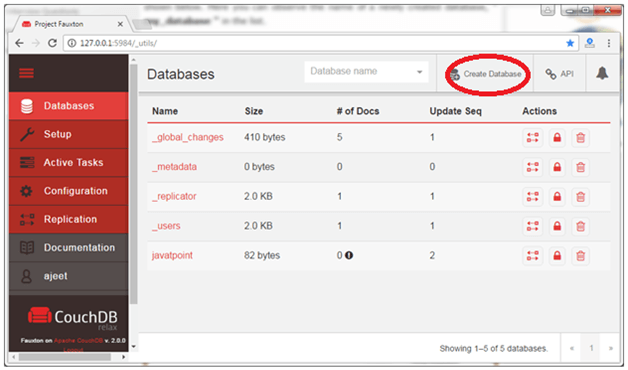Select Active Tasks in the sidebar

[x=68, y=163]
